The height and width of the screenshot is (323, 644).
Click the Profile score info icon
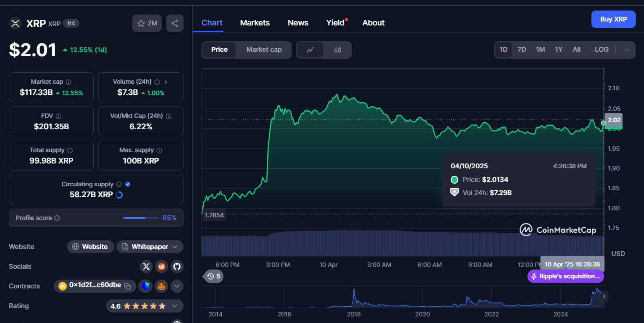pyautogui.click(x=57, y=218)
